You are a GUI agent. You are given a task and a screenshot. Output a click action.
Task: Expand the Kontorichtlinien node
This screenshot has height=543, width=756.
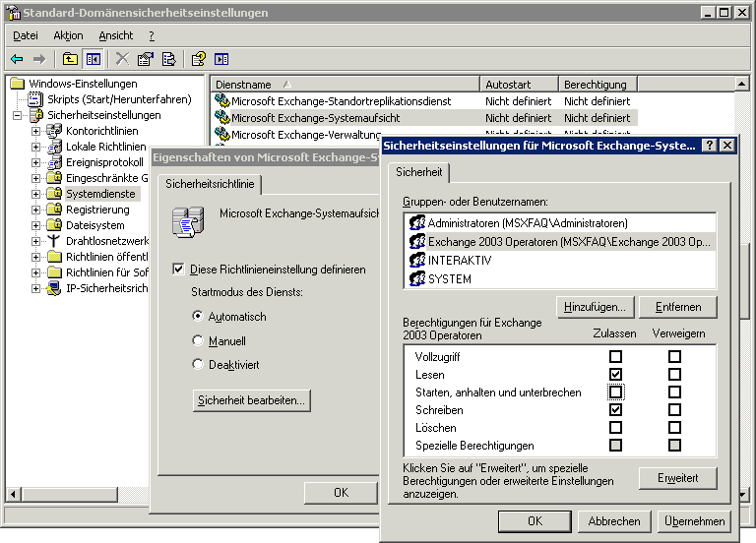[35, 131]
